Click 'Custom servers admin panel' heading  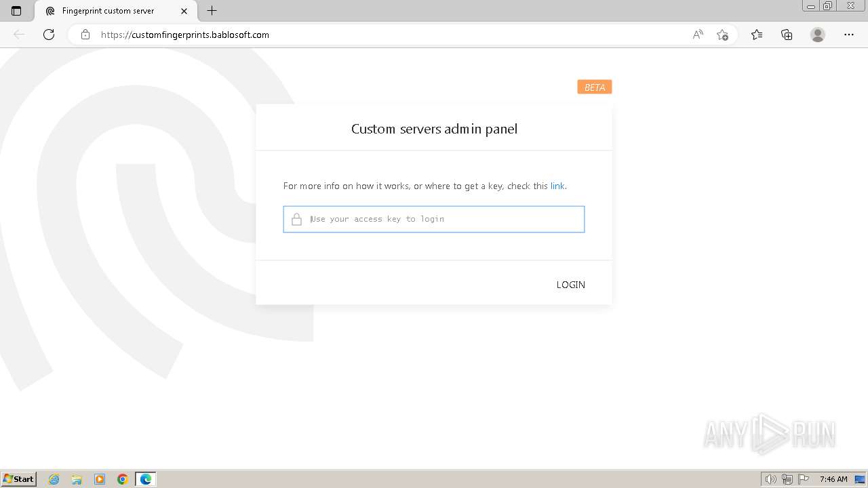[x=434, y=129]
